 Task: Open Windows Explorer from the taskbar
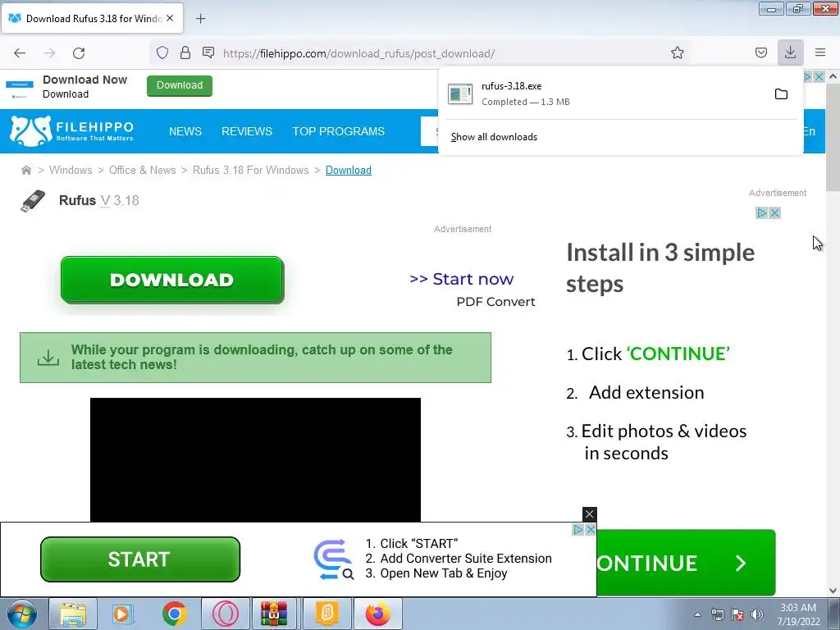73,614
